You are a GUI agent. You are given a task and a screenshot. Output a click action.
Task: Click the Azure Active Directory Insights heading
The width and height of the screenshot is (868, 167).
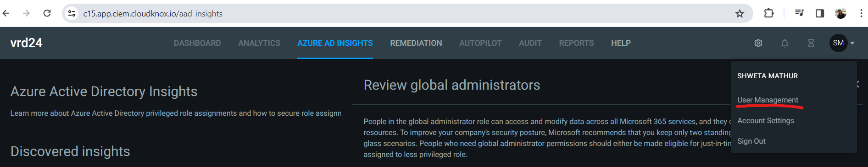[104, 92]
